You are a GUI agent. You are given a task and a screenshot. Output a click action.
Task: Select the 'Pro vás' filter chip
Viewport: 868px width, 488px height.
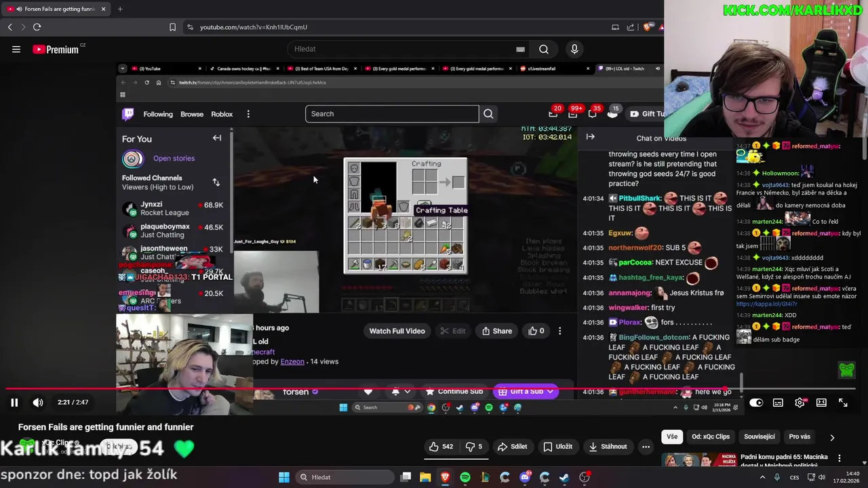800,437
